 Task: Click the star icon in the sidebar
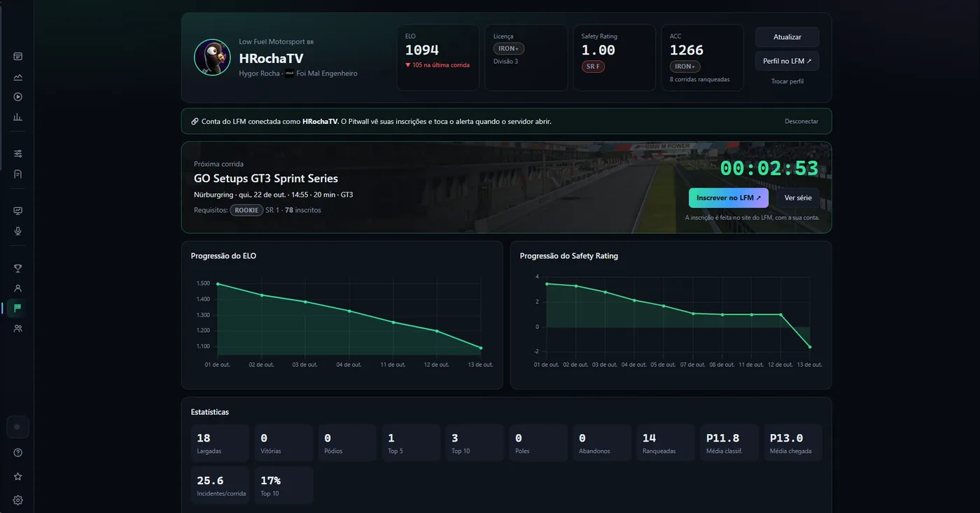point(18,477)
